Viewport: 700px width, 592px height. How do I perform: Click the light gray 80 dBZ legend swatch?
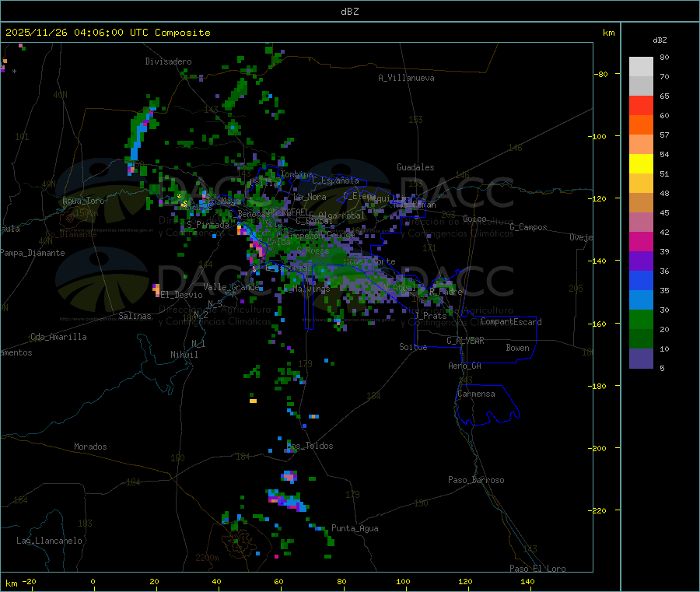pyautogui.click(x=641, y=67)
